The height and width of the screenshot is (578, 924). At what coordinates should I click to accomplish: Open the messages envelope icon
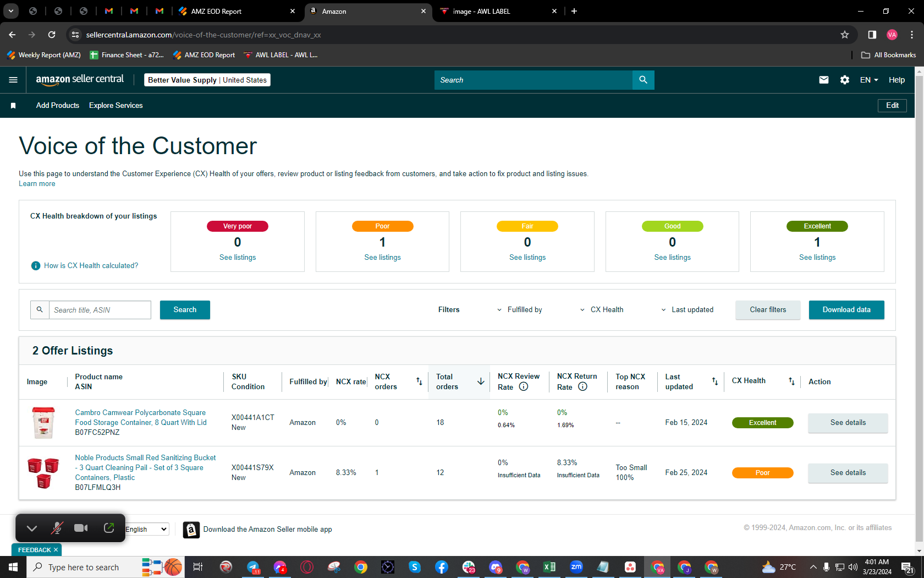coord(823,80)
